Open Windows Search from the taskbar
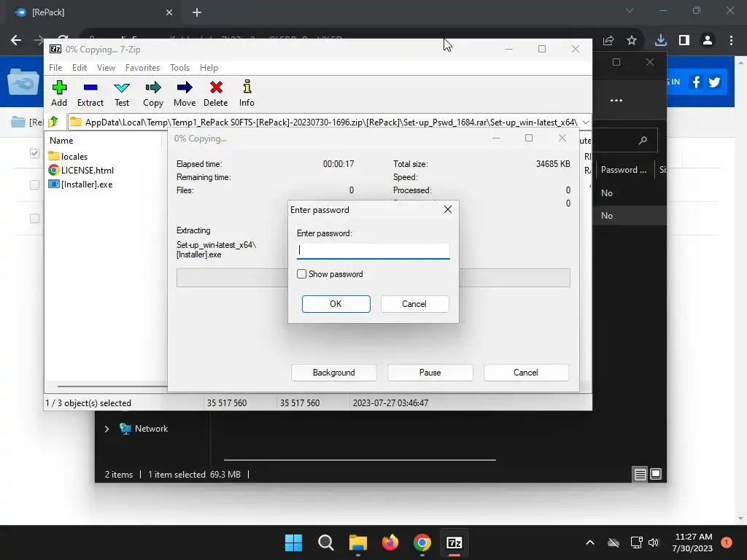The image size is (747, 560). [x=326, y=542]
